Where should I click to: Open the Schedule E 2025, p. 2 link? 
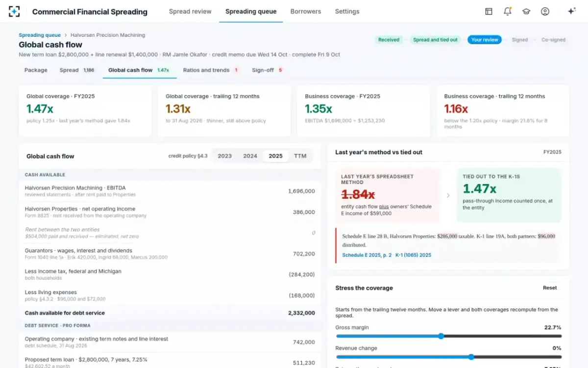pos(367,255)
